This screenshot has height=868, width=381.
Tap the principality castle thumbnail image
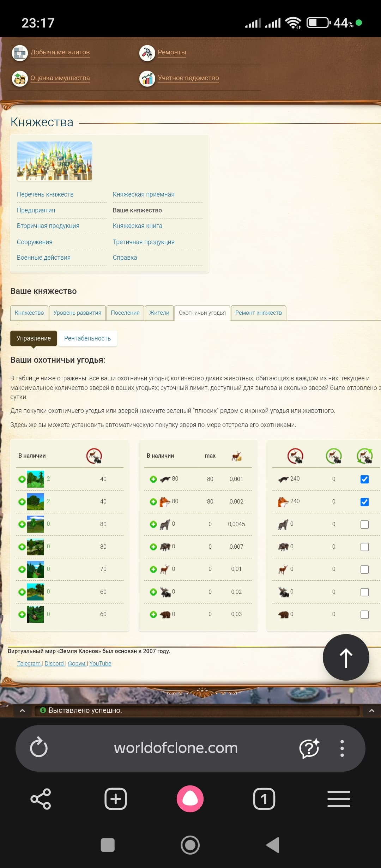click(x=55, y=161)
